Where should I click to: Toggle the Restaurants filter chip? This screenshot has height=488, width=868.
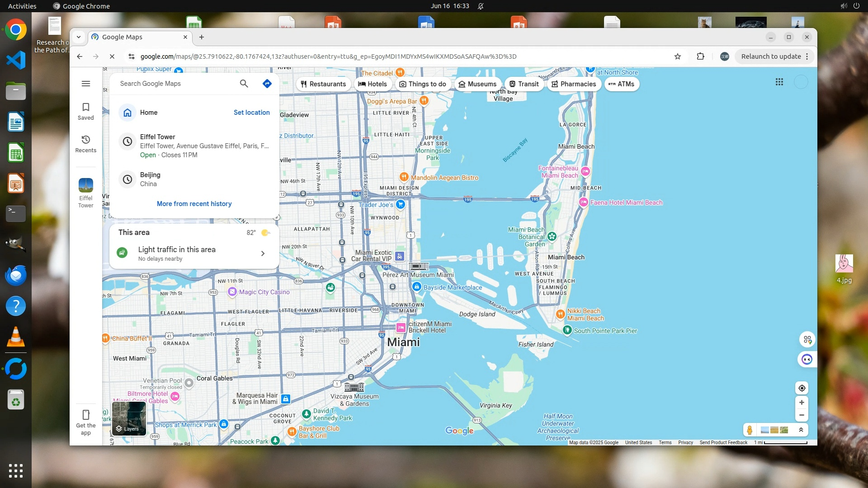pos(323,84)
